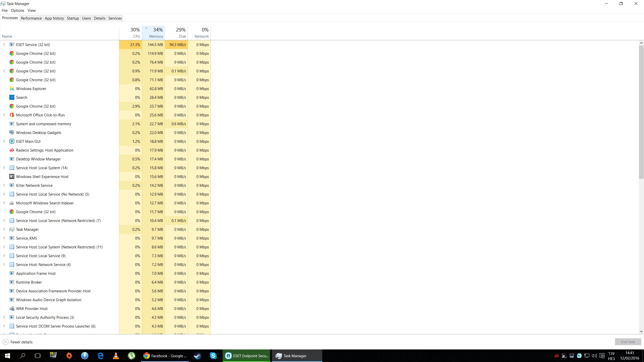Click the ESET Main GUI process icon
644x362 pixels.
12,141
